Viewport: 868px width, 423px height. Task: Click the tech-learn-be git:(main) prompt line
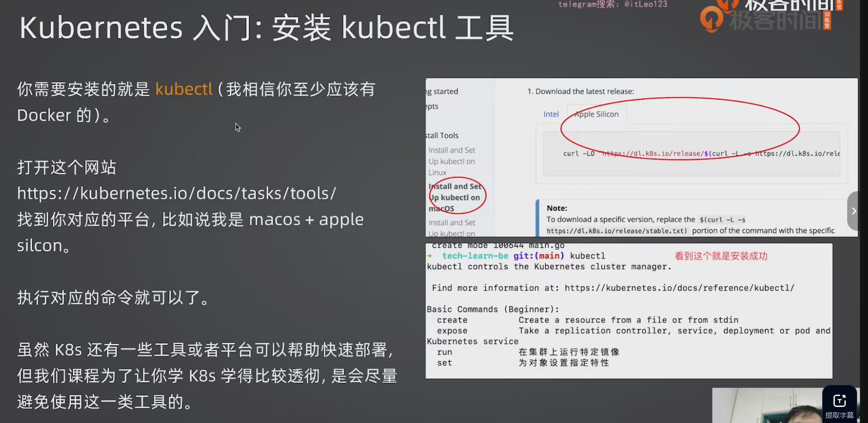516,256
